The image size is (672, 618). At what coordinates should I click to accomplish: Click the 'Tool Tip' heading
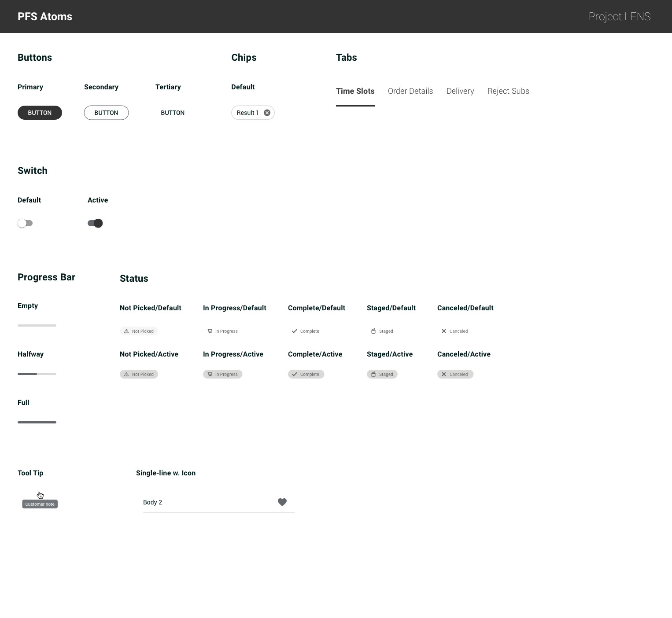pyautogui.click(x=30, y=473)
